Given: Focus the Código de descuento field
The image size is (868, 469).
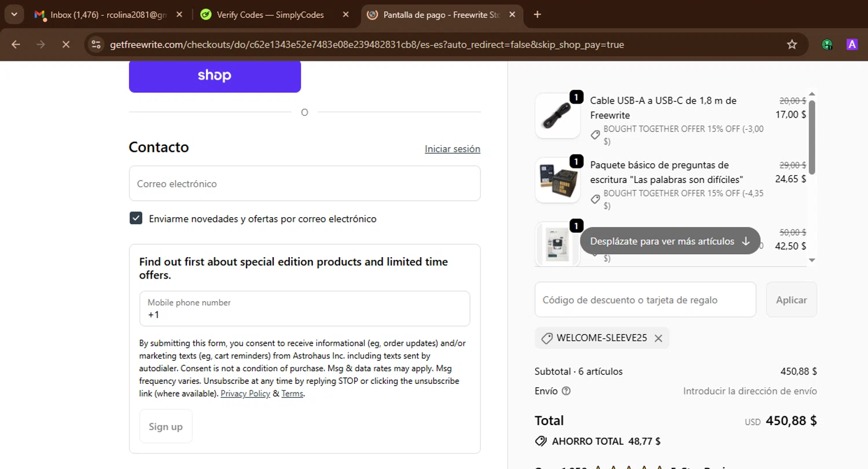Looking at the screenshot, I should [x=645, y=299].
